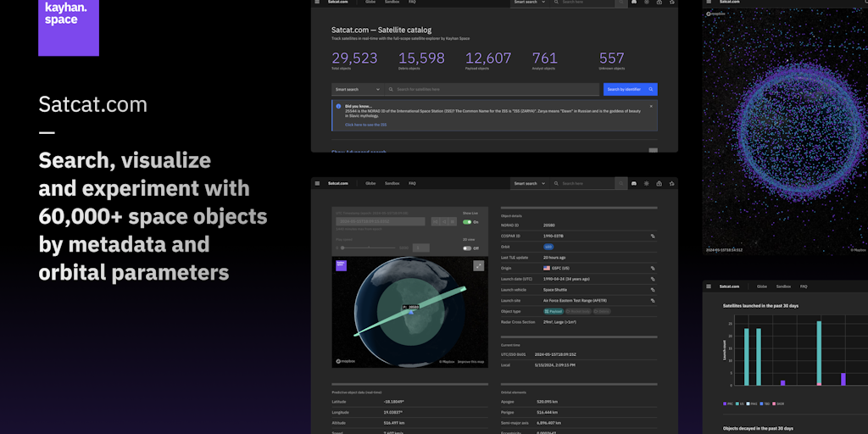Open Sandbox tab in the launch chart panel
Image resolution: width=868 pixels, height=434 pixels.
(x=783, y=287)
